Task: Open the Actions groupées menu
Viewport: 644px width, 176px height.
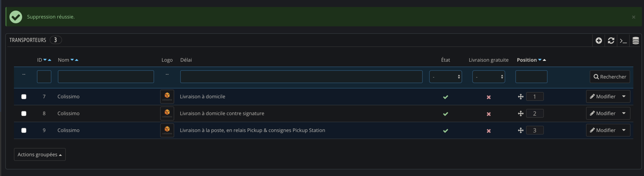Action: pyautogui.click(x=40, y=155)
